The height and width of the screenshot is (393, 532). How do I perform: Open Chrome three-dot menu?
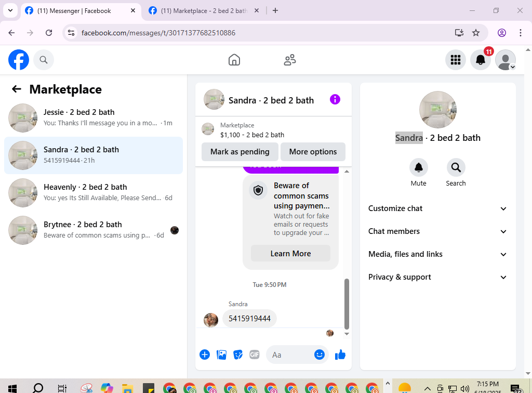pyautogui.click(x=521, y=33)
